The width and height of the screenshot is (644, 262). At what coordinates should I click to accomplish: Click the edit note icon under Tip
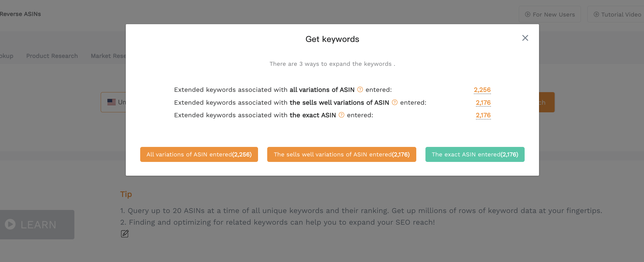pyautogui.click(x=125, y=234)
